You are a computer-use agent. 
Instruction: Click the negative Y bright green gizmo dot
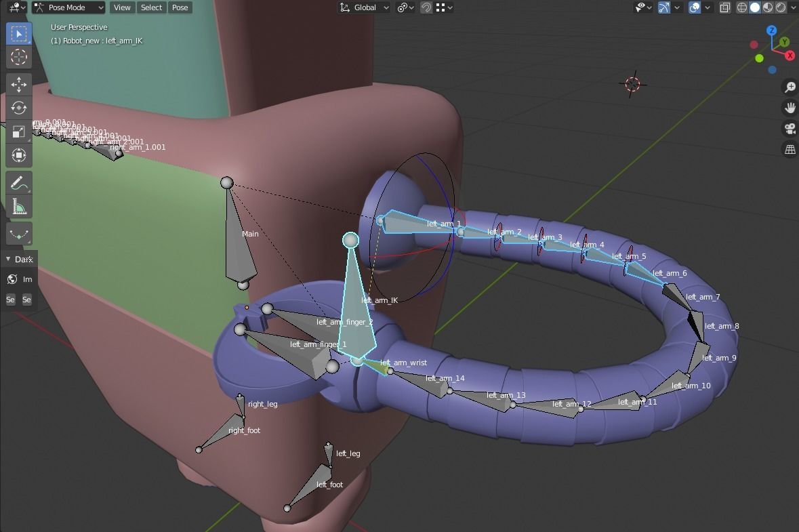(x=759, y=58)
